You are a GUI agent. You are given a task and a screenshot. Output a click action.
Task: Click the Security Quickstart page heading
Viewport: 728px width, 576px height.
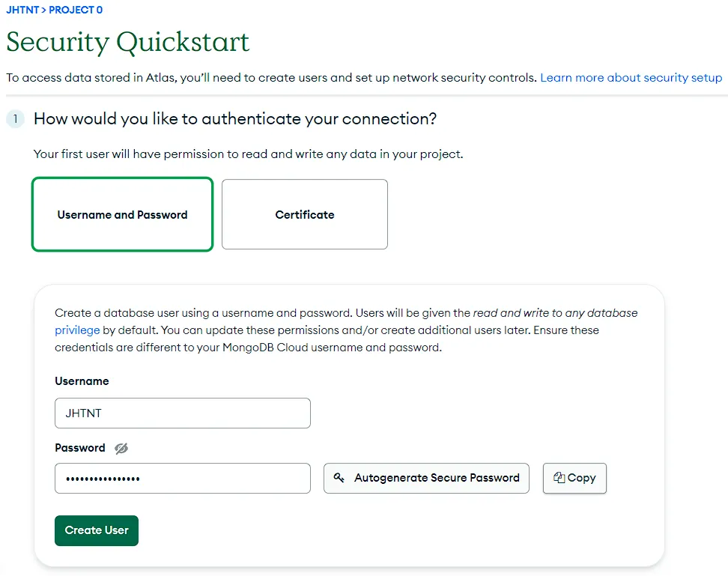128,43
